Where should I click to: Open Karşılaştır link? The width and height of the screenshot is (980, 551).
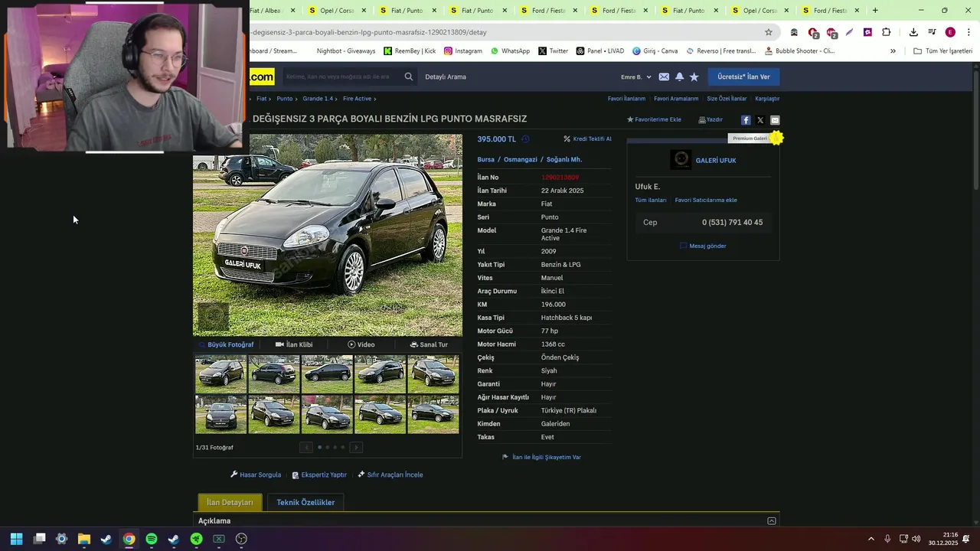[x=767, y=99]
